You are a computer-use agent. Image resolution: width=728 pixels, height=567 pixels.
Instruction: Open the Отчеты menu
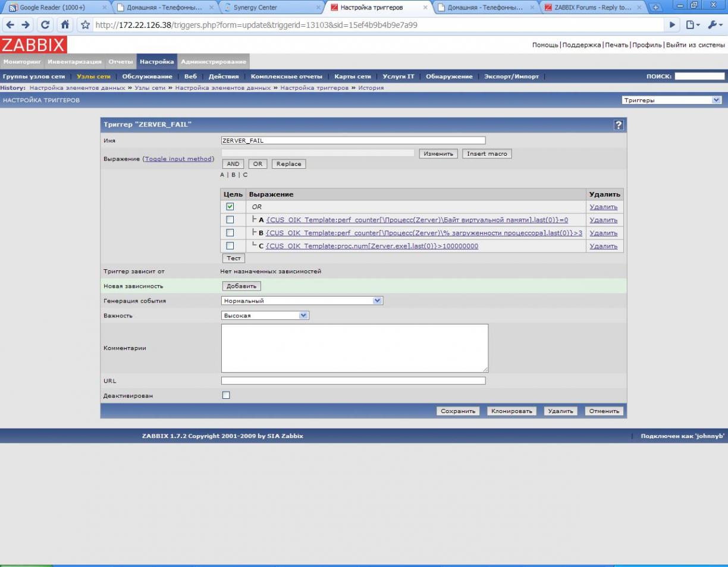(x=121, y=62)
